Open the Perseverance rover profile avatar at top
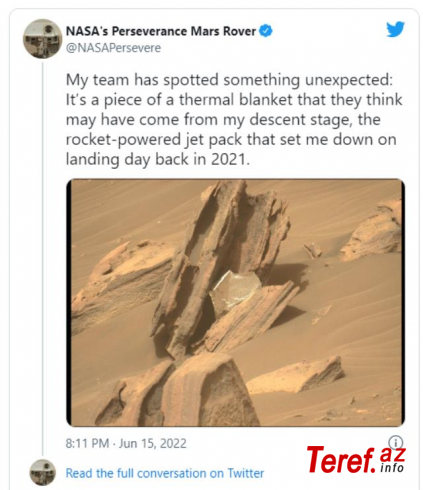This screenshot has height=490, width=423. 42,39
